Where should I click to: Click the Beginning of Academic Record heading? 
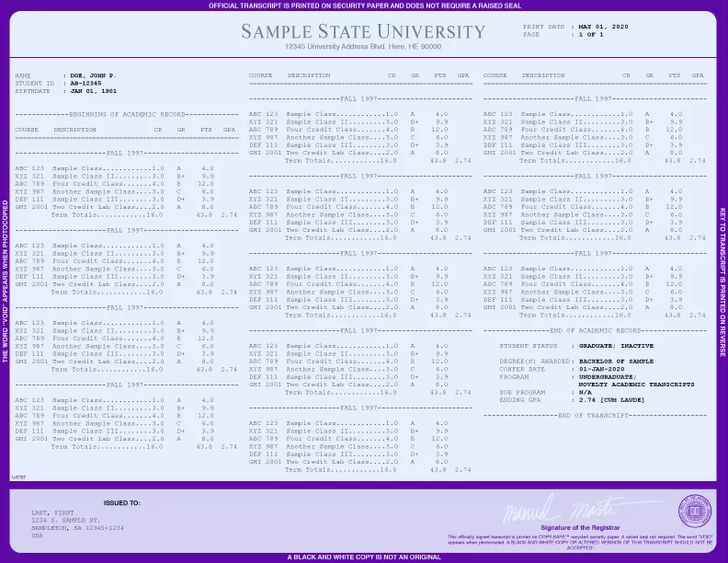(127, 114)
